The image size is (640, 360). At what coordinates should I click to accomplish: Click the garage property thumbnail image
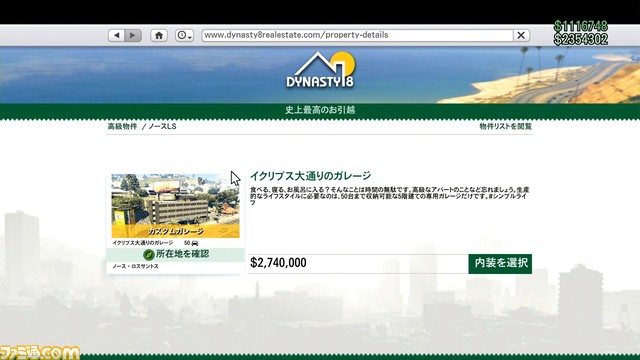[176, 206]
